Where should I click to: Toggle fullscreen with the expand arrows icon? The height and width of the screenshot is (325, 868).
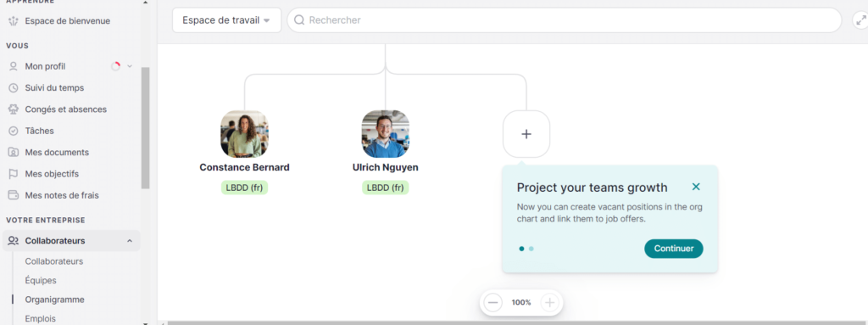860,20
